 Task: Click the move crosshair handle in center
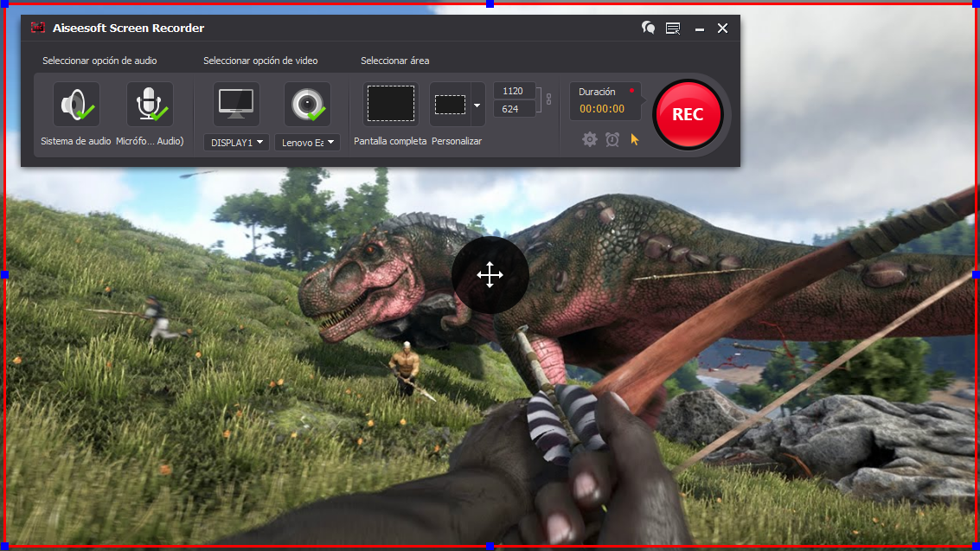click(x=490, y=275)
